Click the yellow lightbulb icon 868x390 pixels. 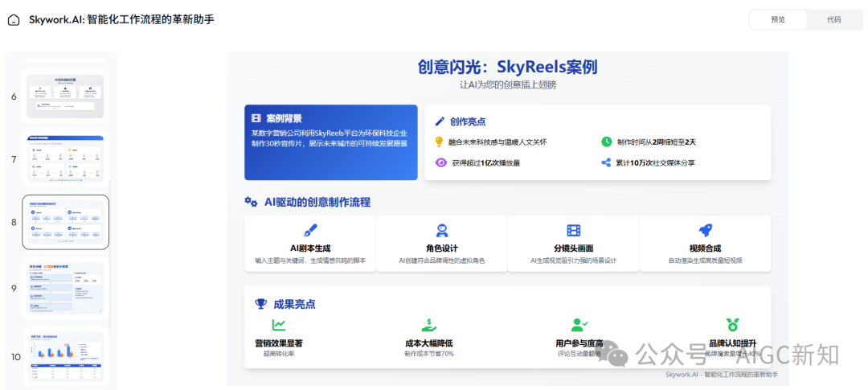[x=439, y=142]
